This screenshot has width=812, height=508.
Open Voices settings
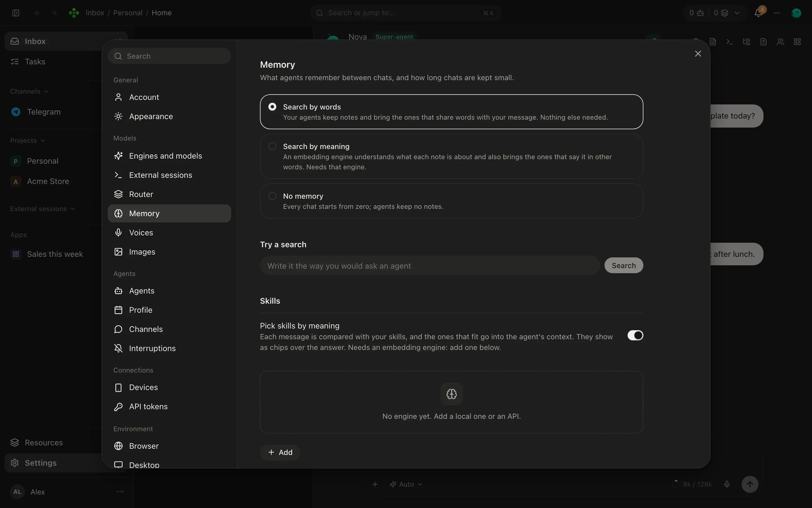[169, 233]
